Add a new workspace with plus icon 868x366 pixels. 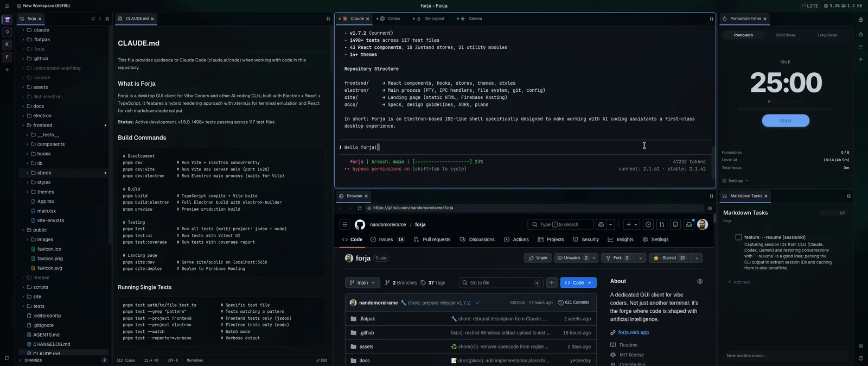coord(7,70)
